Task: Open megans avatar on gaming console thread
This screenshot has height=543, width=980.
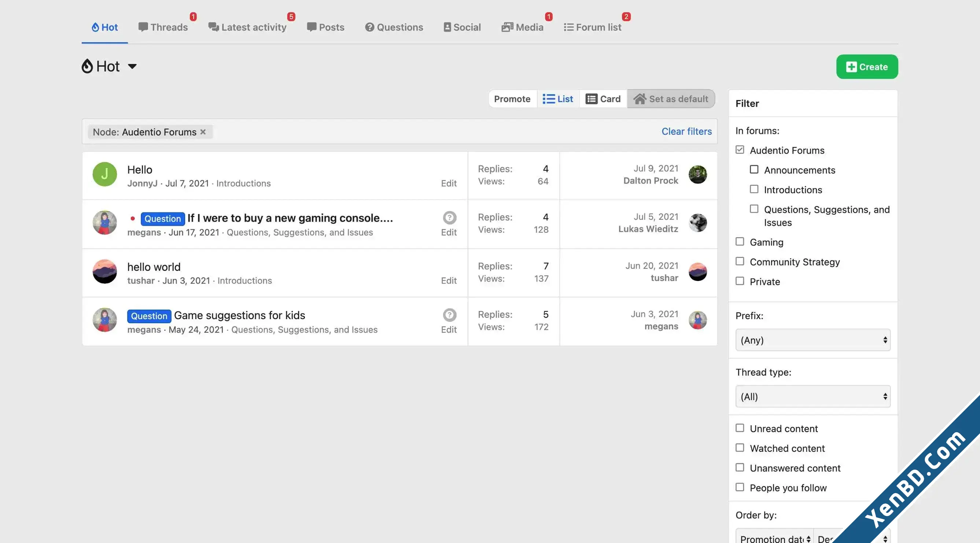Action: [x=104, y=223]
